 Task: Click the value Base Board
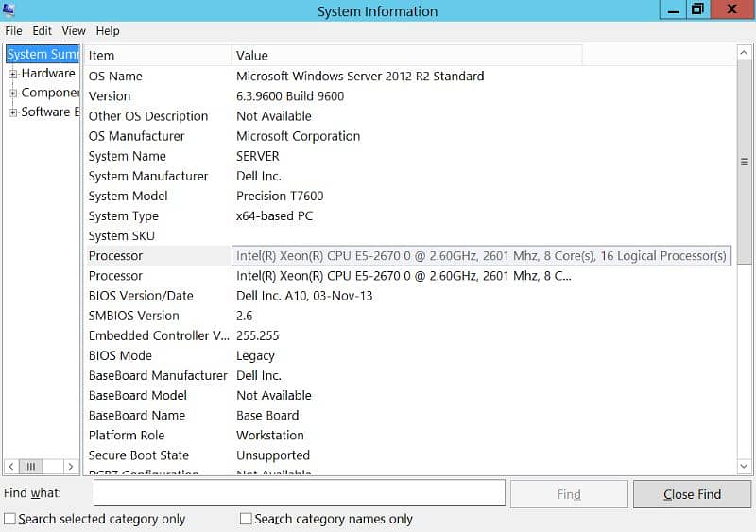pyautogui.click(x=267, y=415)
